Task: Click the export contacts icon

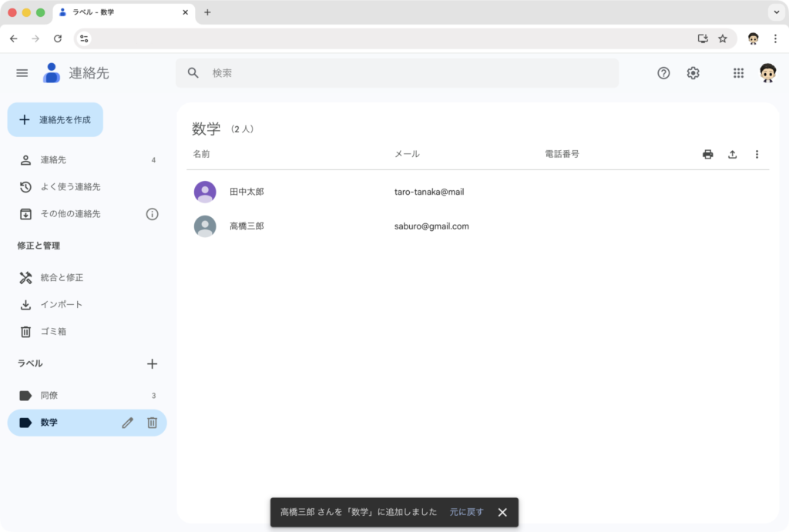Action: [732, 154]
